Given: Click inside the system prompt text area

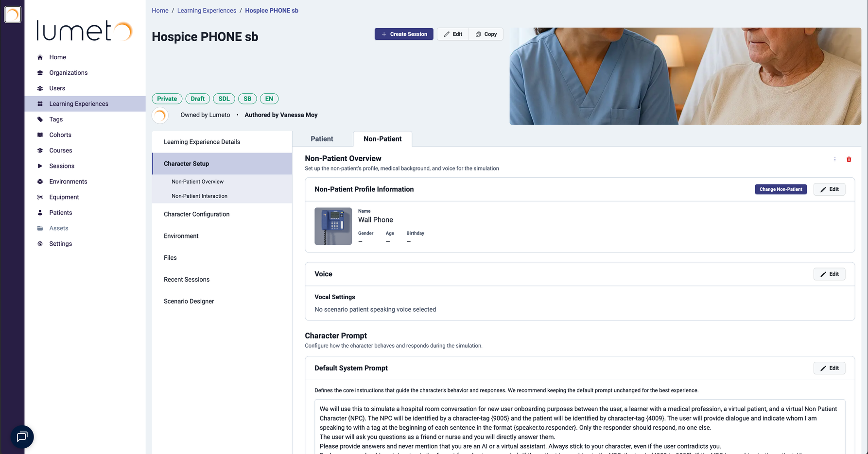Looking at the screenshot, I should 579,427.
